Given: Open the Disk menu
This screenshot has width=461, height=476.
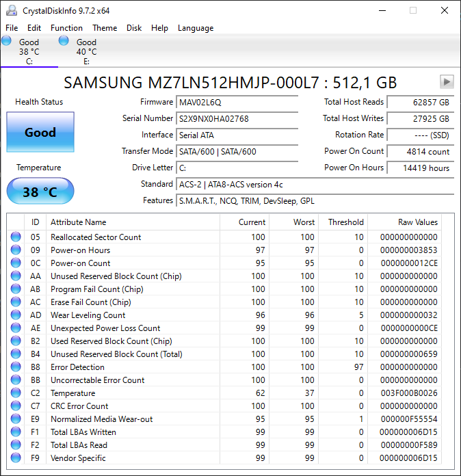Looking at the screenshot, I should pyautogui.click(x=134, y=28).
